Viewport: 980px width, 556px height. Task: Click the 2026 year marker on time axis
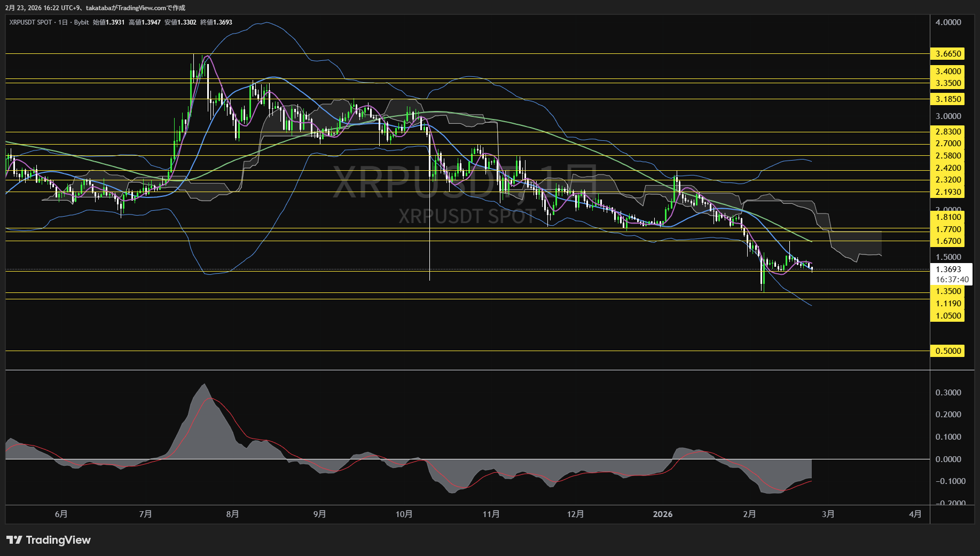click(663, 514)
